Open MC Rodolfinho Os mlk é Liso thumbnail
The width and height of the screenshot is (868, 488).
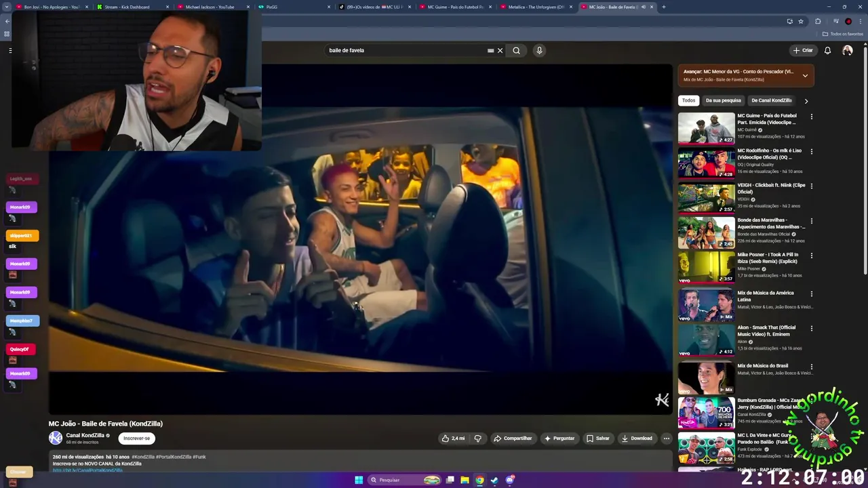(706, 162)
